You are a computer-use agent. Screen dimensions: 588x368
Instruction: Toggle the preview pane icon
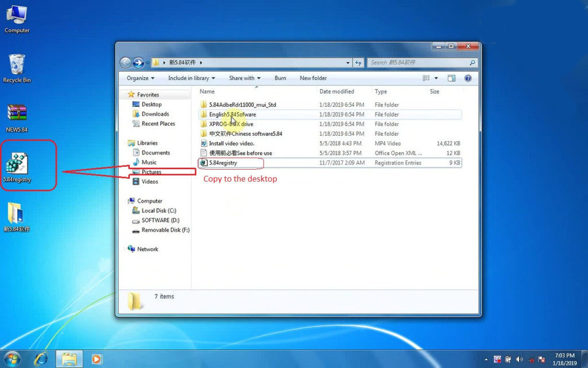click(451, 78)
